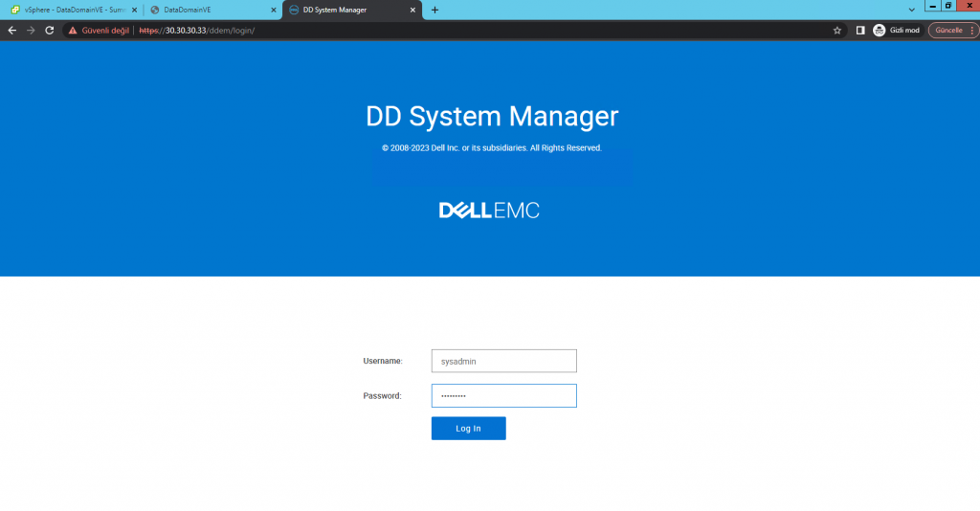Bookmark this page with the star icon

point(837,31)
